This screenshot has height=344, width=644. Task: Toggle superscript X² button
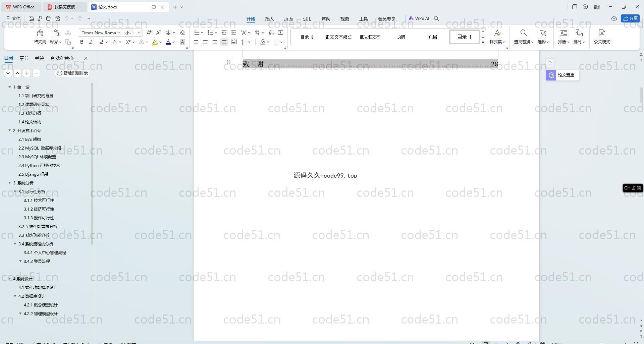coord(128,42)
